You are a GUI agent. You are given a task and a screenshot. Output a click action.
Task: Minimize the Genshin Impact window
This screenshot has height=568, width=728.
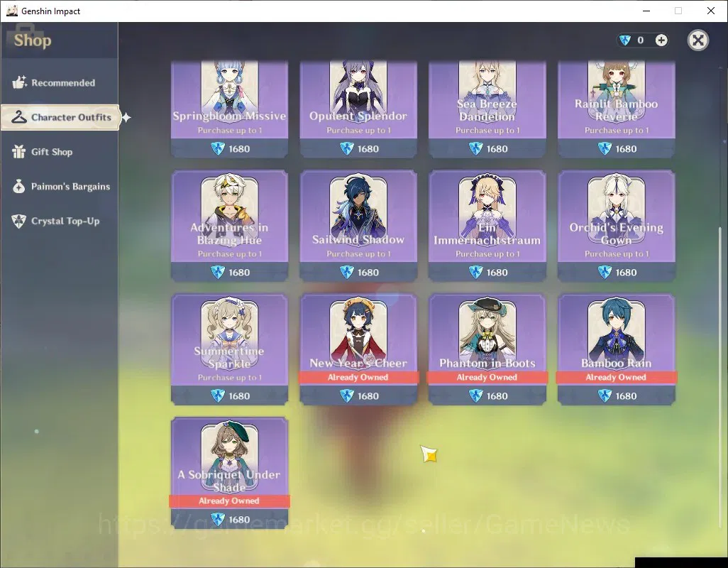coord(646,11)
